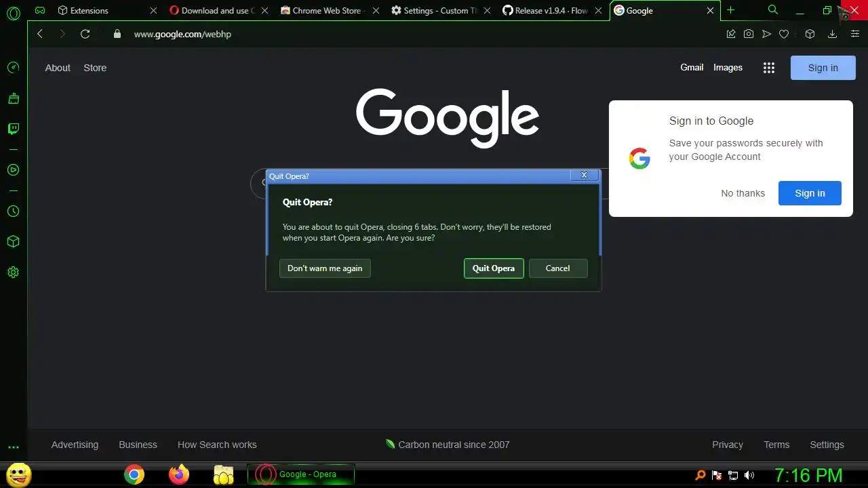Screen dimensions: 868x488
Task: Open How Search works link
Action: click(x=217, y=445)
